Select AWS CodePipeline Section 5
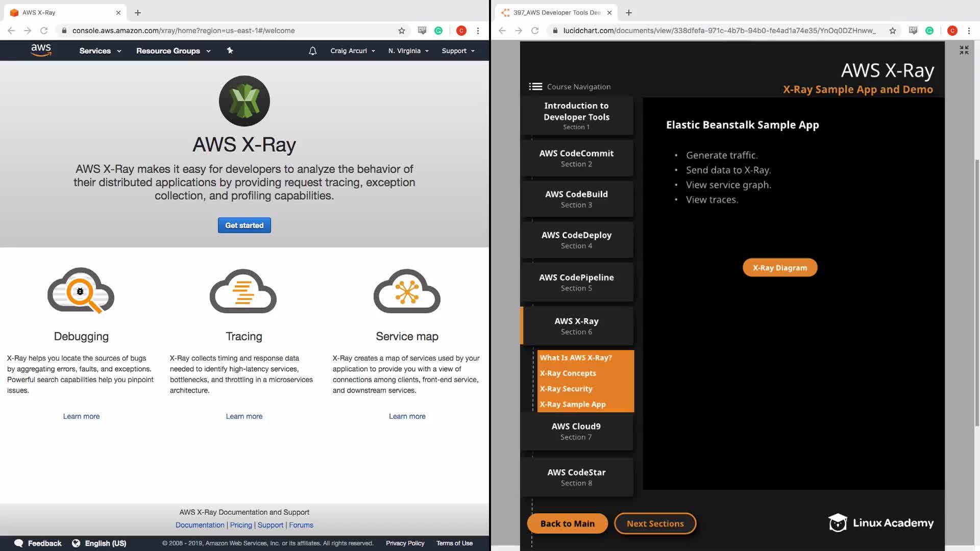980x551 pixels. (576, 282)
